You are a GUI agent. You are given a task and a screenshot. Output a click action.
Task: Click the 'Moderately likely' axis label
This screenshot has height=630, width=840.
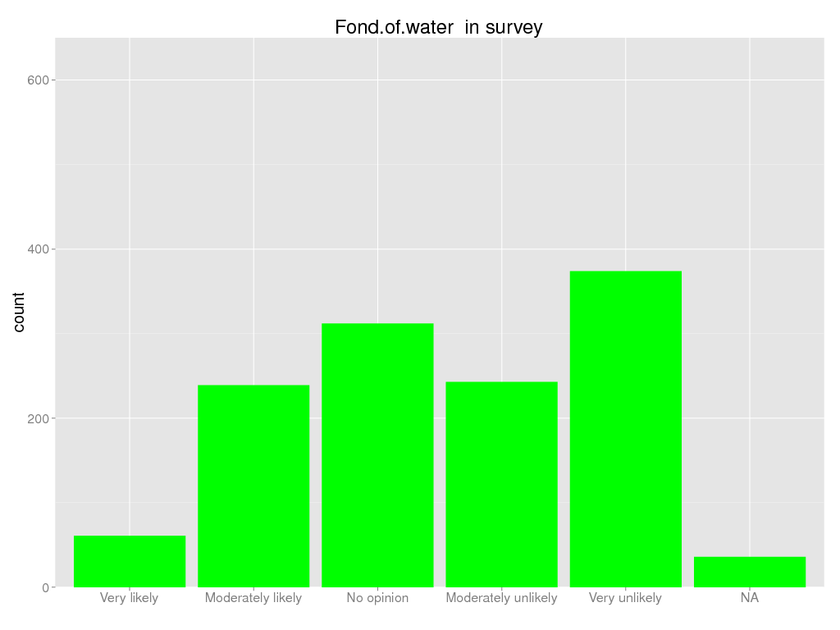(x=253, y=598)
